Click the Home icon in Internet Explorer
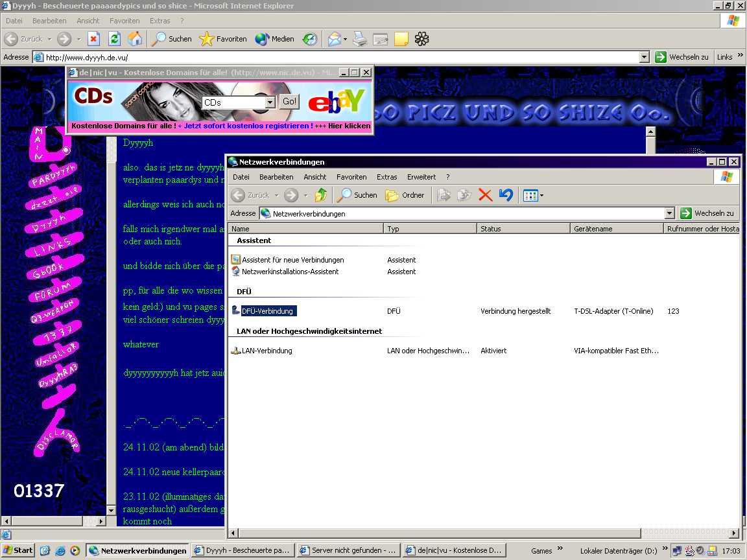The height and width of the screenshot is (560, 747). [x=135, y=39]
